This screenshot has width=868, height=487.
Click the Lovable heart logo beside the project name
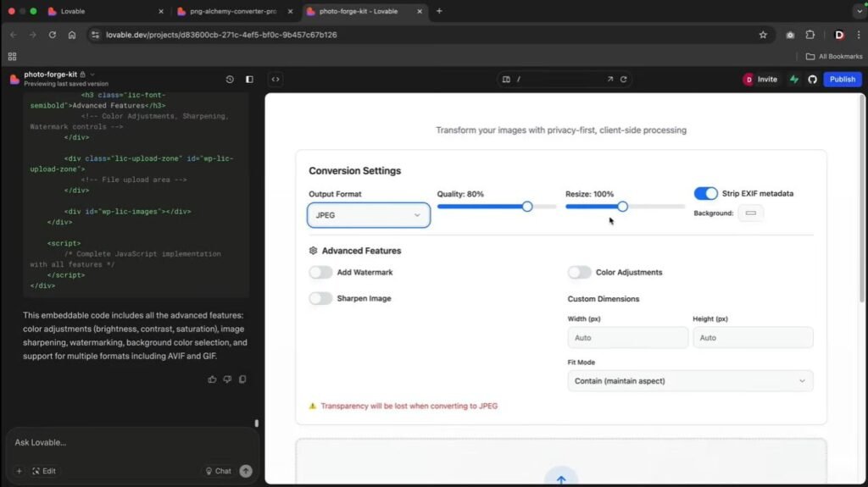pyautogui.click(x=15, y=79)
